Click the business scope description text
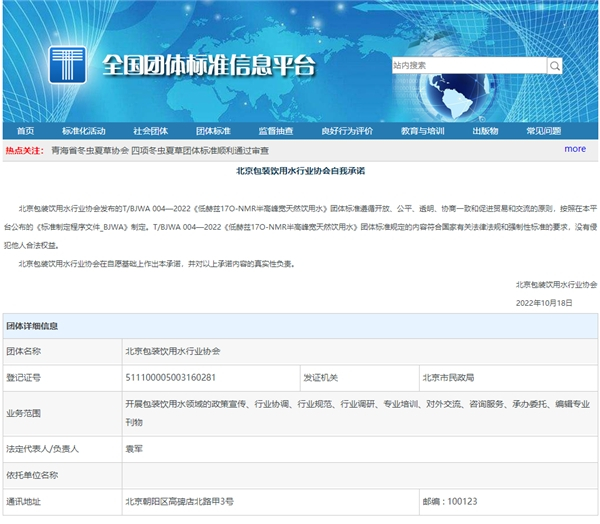 coord(357,413)
